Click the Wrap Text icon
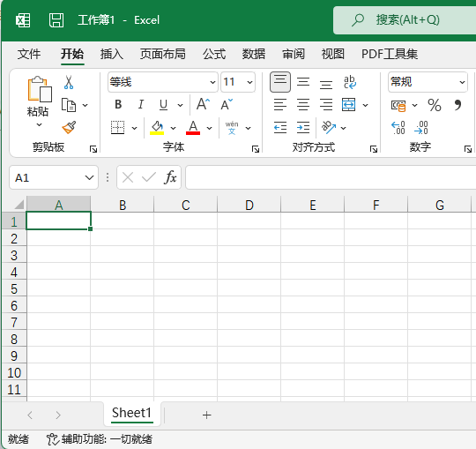Viewport: 476px width, 449px height. (x=349, y=82)
